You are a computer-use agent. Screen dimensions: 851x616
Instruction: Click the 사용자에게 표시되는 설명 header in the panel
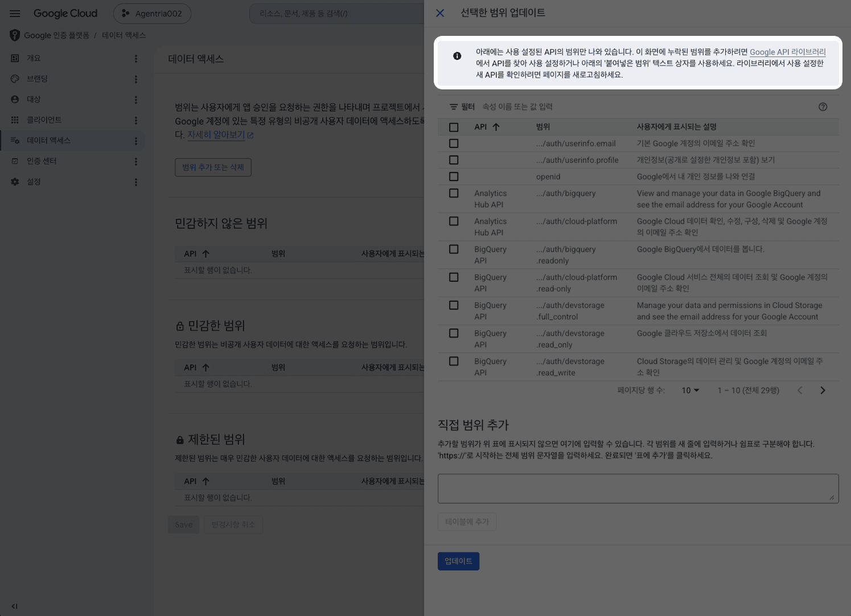click(x=676, y=127)
